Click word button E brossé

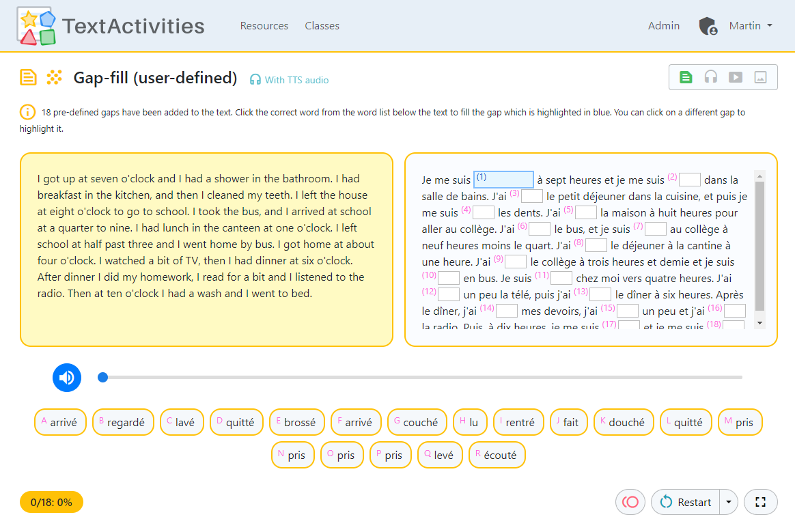click(x=296, y=422)
